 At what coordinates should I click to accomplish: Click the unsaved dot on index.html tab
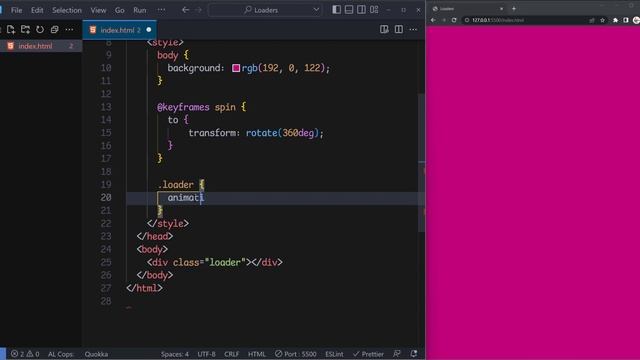click(x=149, y=30)
